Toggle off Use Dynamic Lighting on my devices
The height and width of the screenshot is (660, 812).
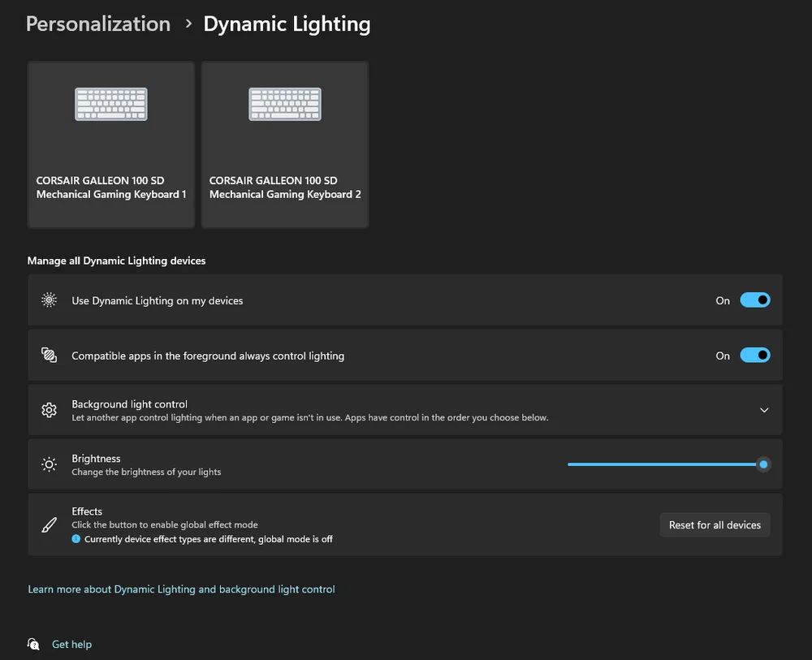coord(754,300)
